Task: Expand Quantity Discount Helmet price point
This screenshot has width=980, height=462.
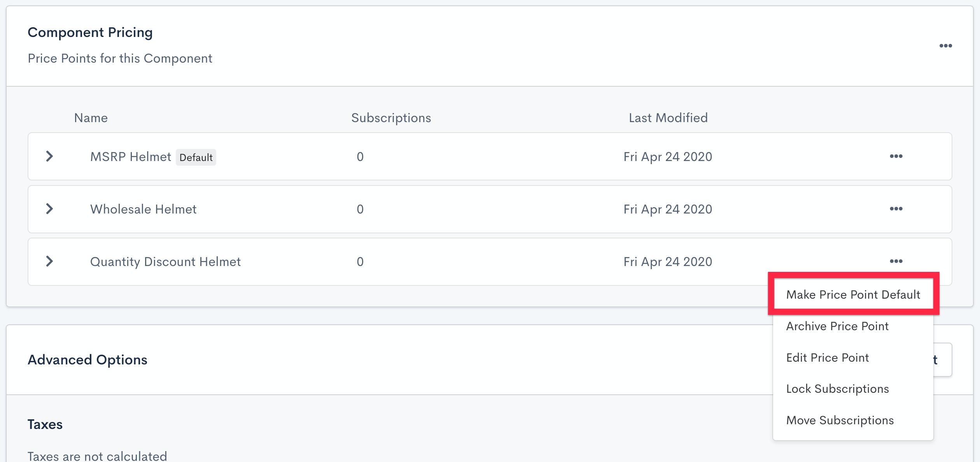Action: (x=49, y=261)
